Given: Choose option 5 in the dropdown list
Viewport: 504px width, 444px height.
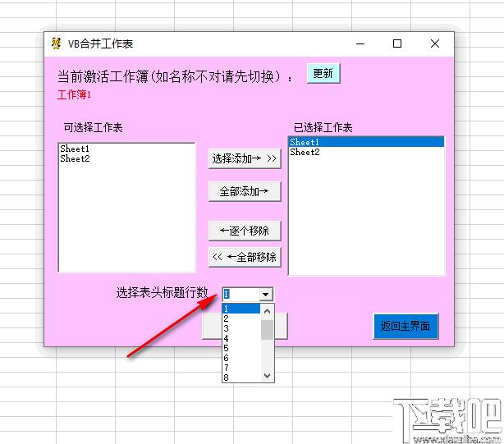Looking at the screenshot, I should click(241, 348).
